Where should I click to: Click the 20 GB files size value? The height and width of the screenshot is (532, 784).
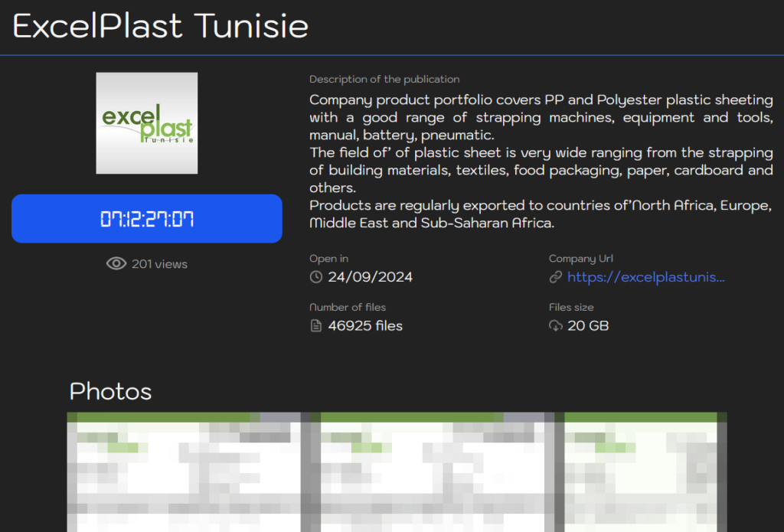point(588,325)
